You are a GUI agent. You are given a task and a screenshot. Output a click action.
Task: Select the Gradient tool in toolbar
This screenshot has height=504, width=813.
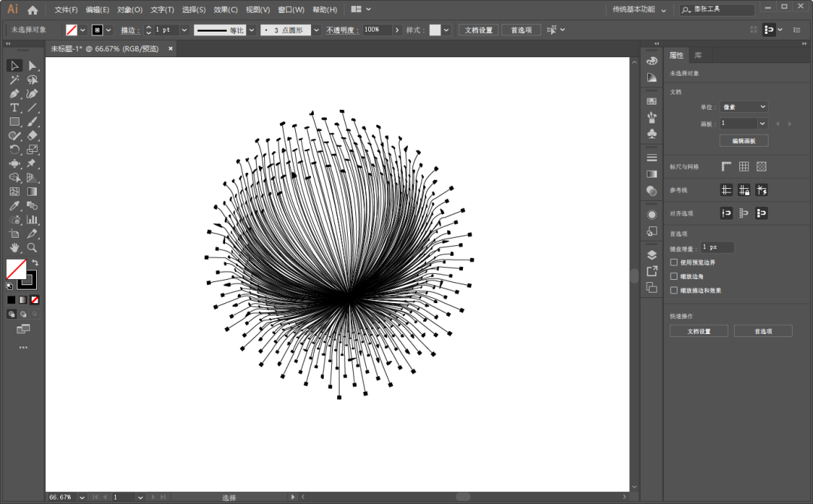tap(32, 192)
